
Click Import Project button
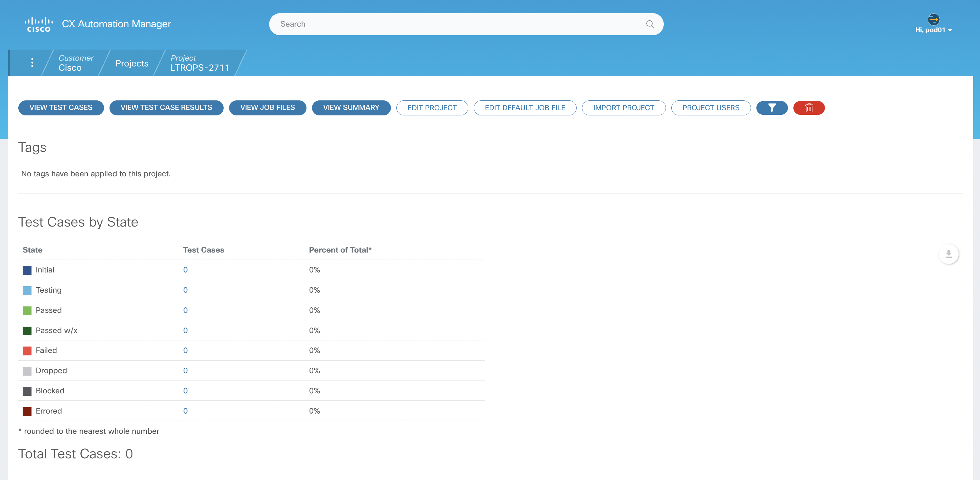tap(624, 108)
